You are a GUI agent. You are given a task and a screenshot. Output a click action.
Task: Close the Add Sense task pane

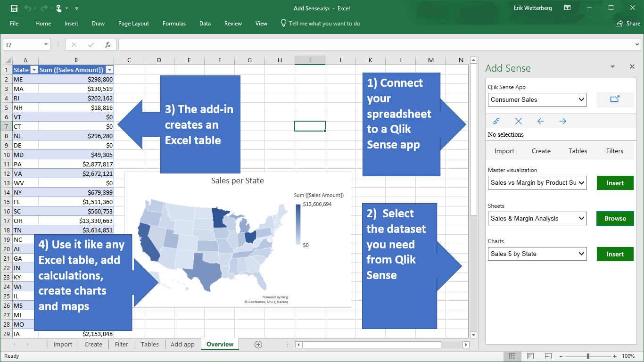click(632, 67)
